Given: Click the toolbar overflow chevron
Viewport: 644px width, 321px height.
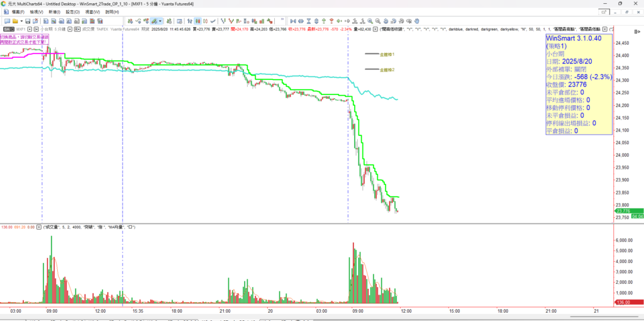Looking at the screenshot, I should pyautogui.click(x=282, y=19).
